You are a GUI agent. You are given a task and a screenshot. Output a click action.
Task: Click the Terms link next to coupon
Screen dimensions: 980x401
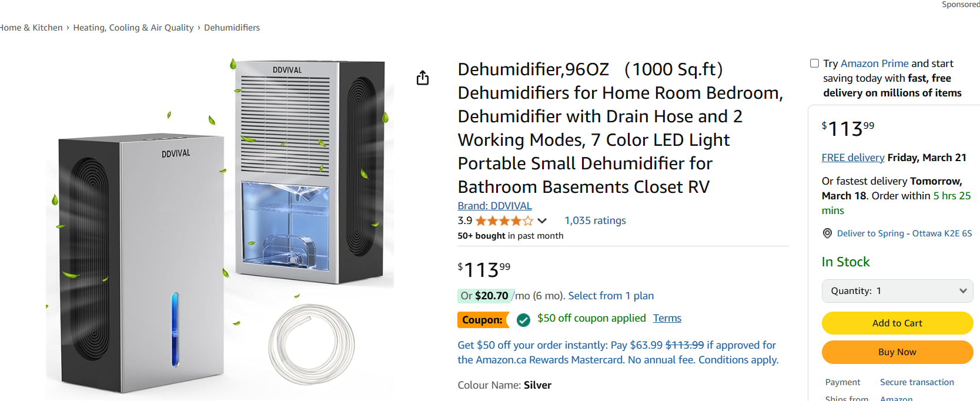(667, 318)
